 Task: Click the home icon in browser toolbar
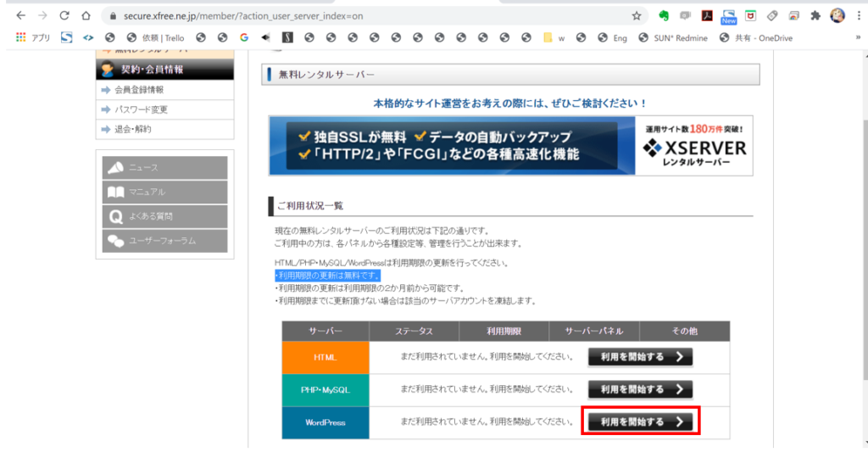click(86, 15)
